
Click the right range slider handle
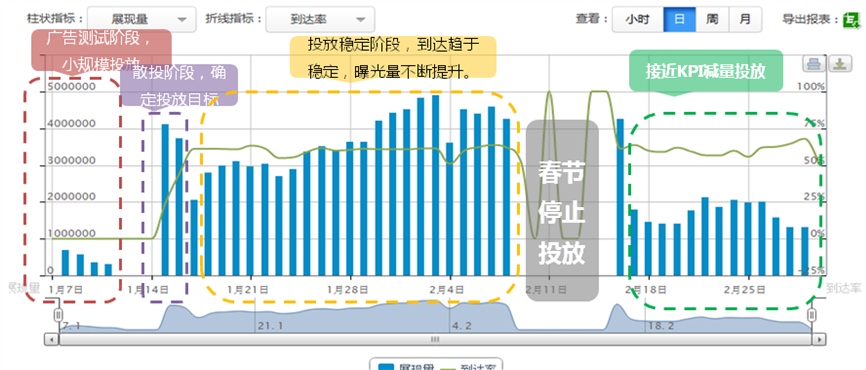[811, 315]
